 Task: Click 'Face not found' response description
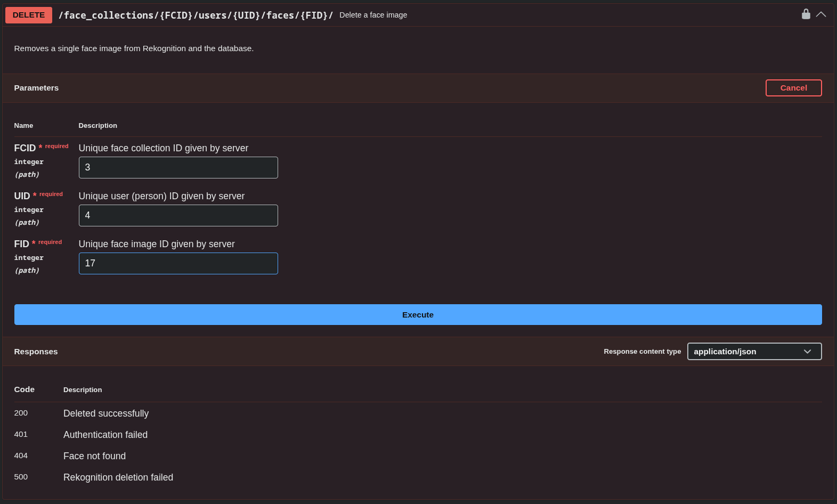pos(94,456)
